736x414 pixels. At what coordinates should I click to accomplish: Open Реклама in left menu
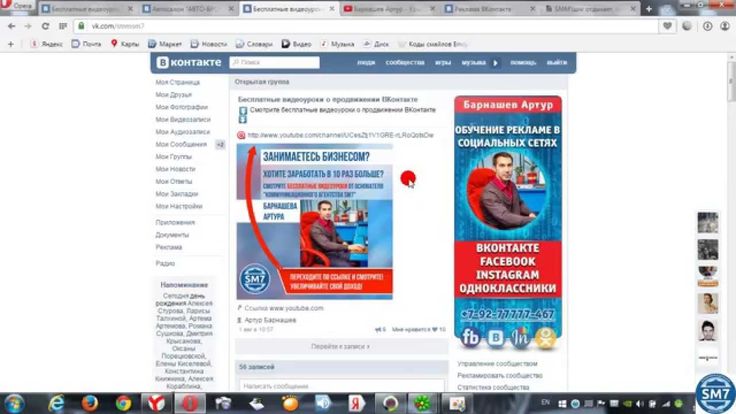(x=169, y=247)
